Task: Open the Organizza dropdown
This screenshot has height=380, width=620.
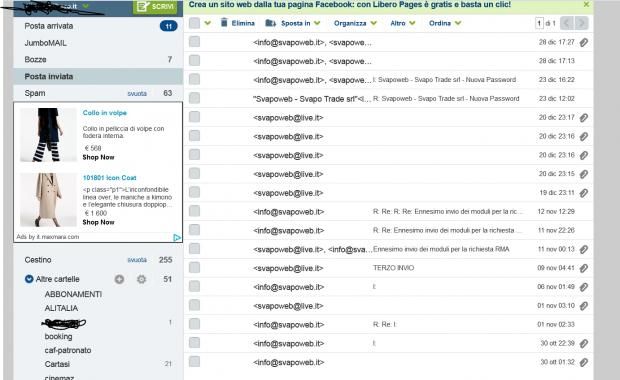Action: click(355, 23)
